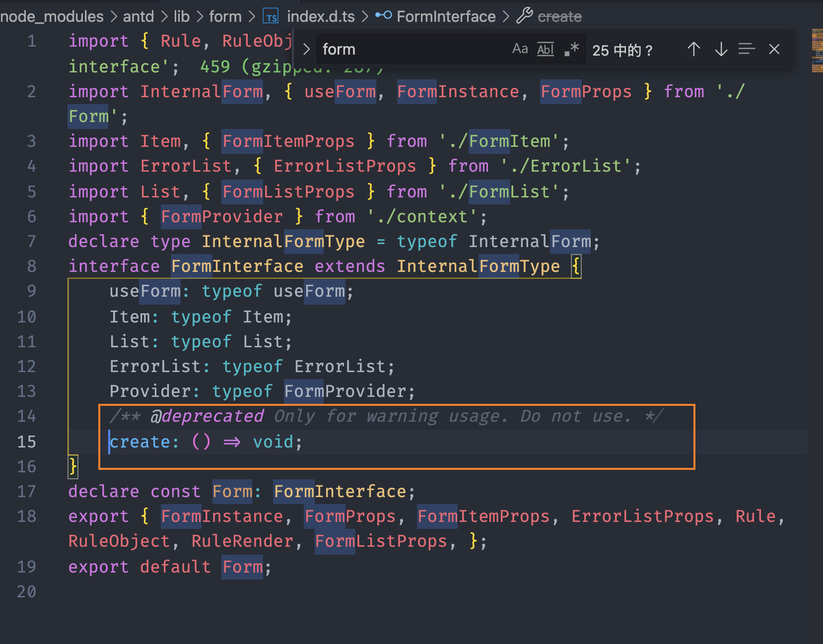
Task: Click the next match arrow in find widget
Action: pyautogui.click(x=720, y=49)
